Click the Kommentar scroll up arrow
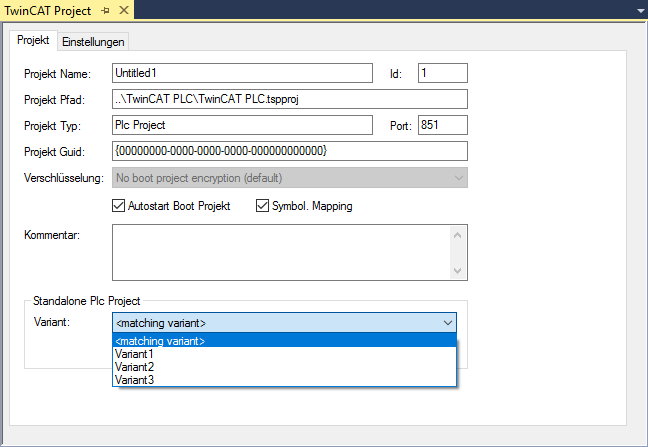The height and width of the screenshot is (447, 648). pos(457,235)
